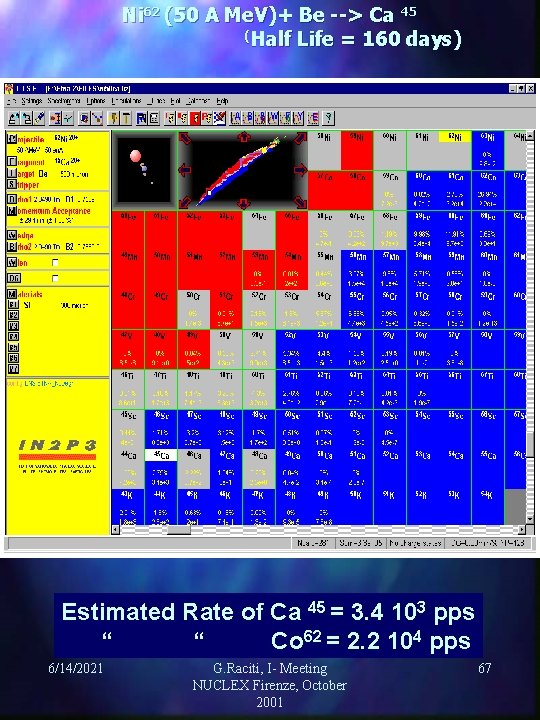Open the Help menu

tap(222, 101)
